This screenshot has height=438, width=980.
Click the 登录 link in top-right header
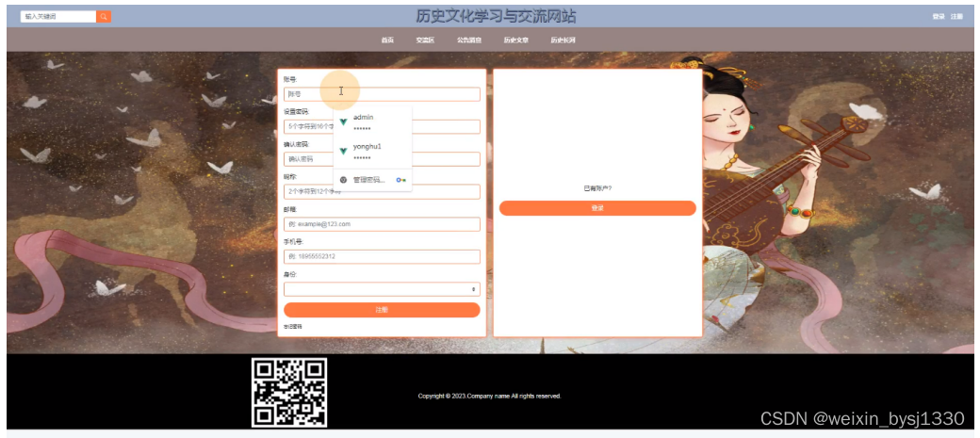point(939,17)
